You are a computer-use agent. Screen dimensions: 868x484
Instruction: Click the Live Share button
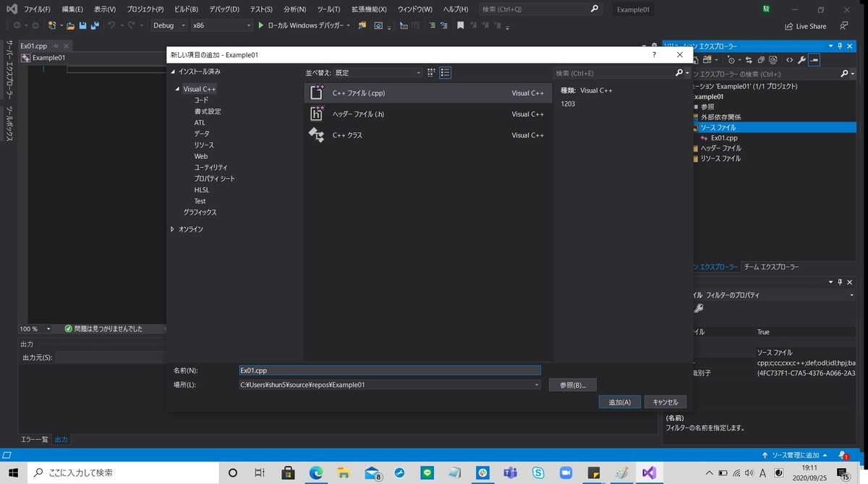pyautogui.click(x=806, y=26)
